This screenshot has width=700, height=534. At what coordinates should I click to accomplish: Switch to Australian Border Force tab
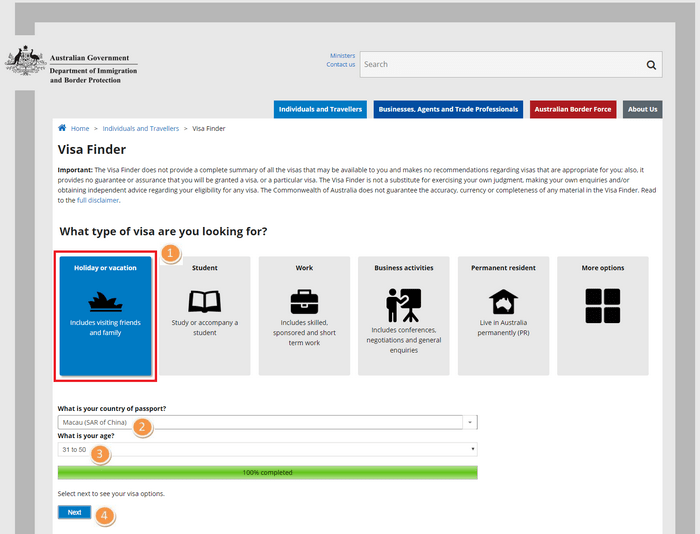[x=573, y=109]
